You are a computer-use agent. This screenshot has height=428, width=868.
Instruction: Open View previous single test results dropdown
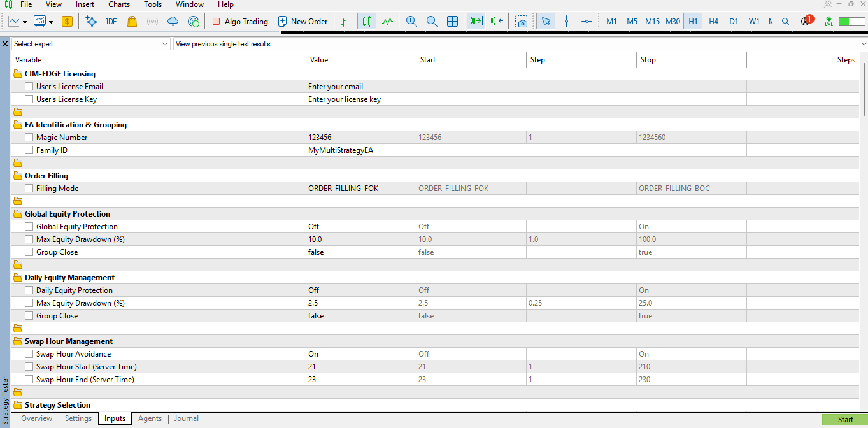(520, 44)
